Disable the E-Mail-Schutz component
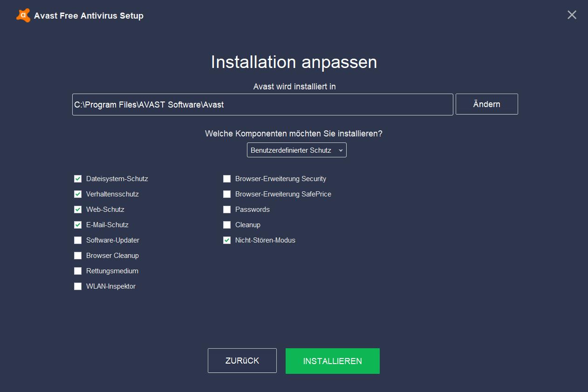The width and height of the screenshot is (588, 392). (78, 225)
